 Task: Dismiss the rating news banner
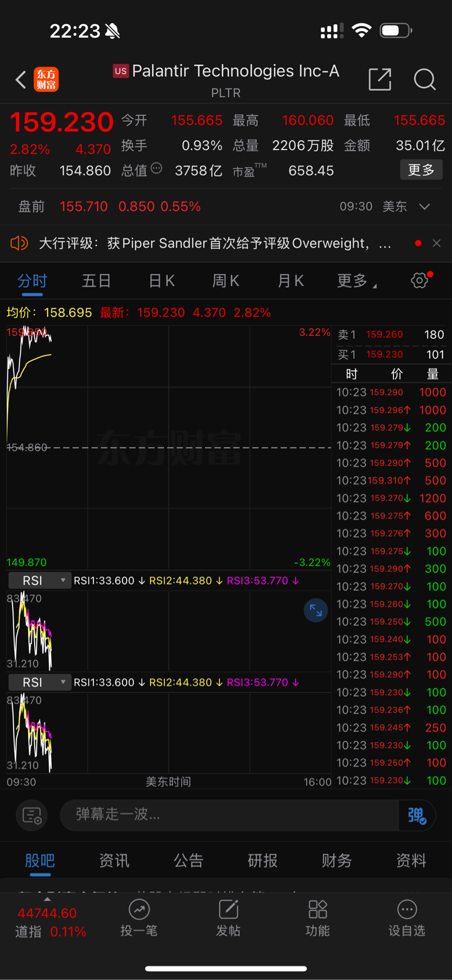click(x=437, y=243)
